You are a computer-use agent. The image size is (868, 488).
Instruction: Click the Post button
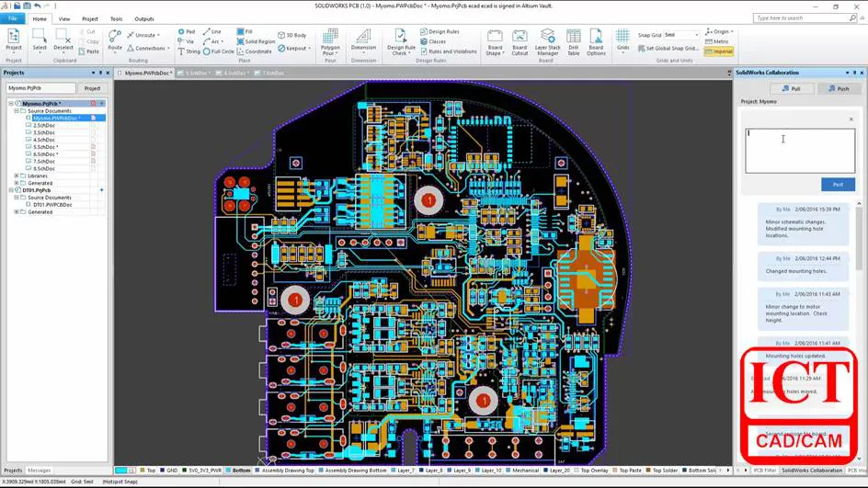tap(838, 184)
